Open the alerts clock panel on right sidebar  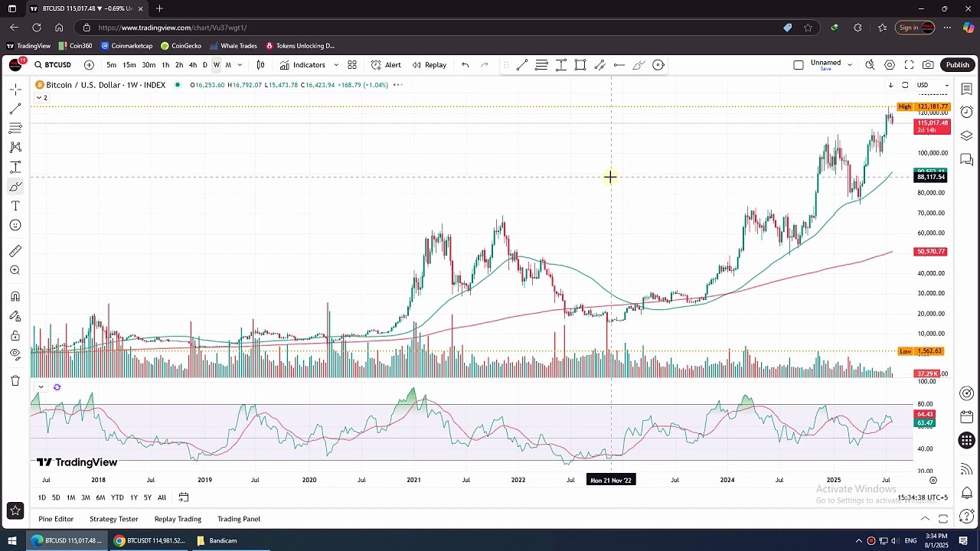pyautogui.click(x=967, y=112)
